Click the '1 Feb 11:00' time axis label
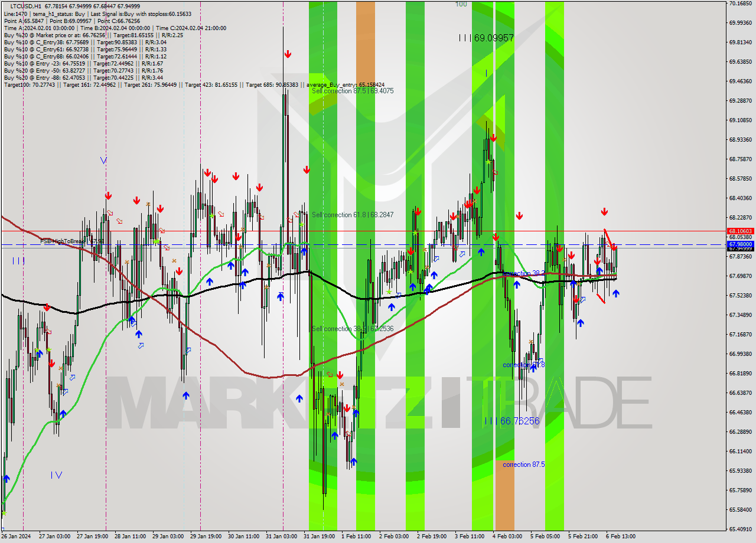Image resolution: width=756 pixels, height=543 pixels. [356, 537]
